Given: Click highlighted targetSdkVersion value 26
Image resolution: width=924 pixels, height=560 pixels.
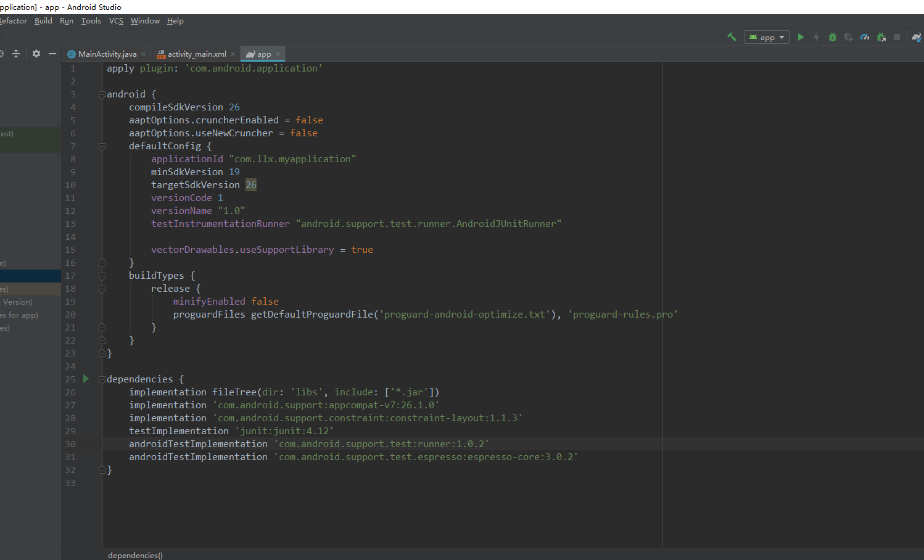Looking at the screenshot, I should (x=251, y=185).
